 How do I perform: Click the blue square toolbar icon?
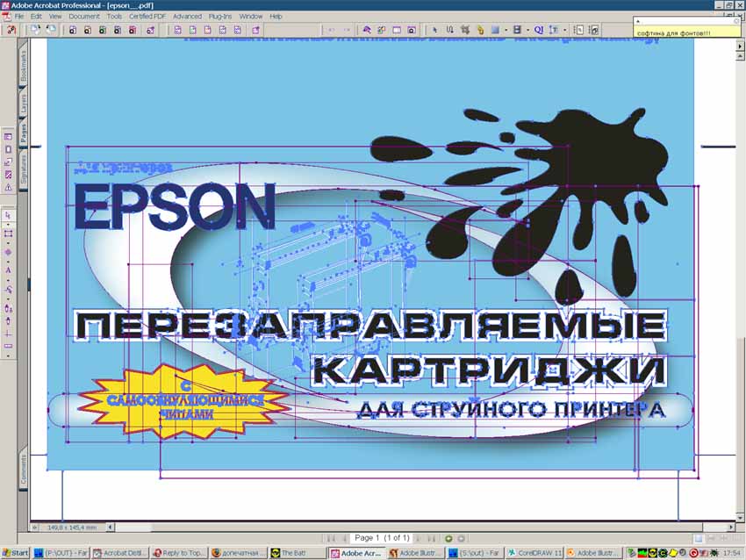[x=495, y=30]
